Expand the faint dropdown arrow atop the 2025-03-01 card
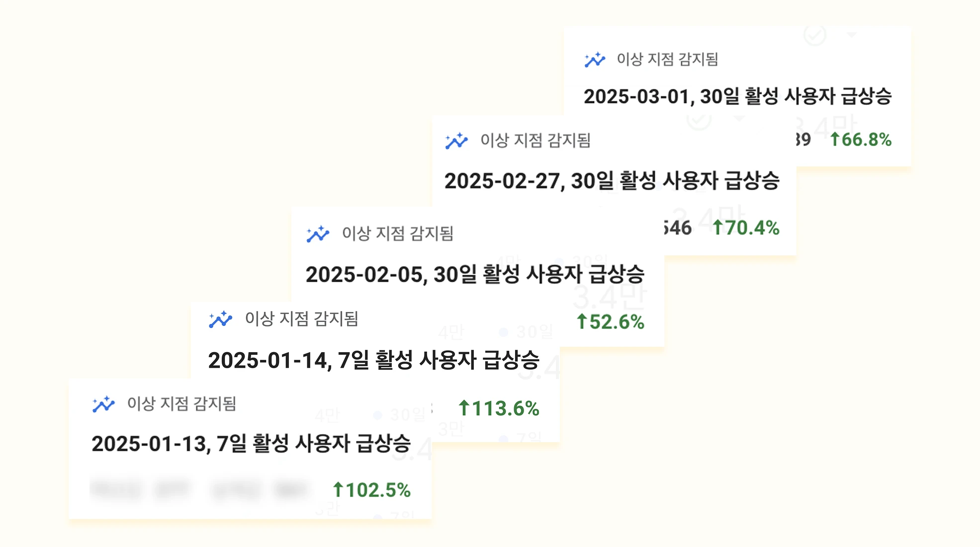980x547 pixels. (x=852, y=35)
